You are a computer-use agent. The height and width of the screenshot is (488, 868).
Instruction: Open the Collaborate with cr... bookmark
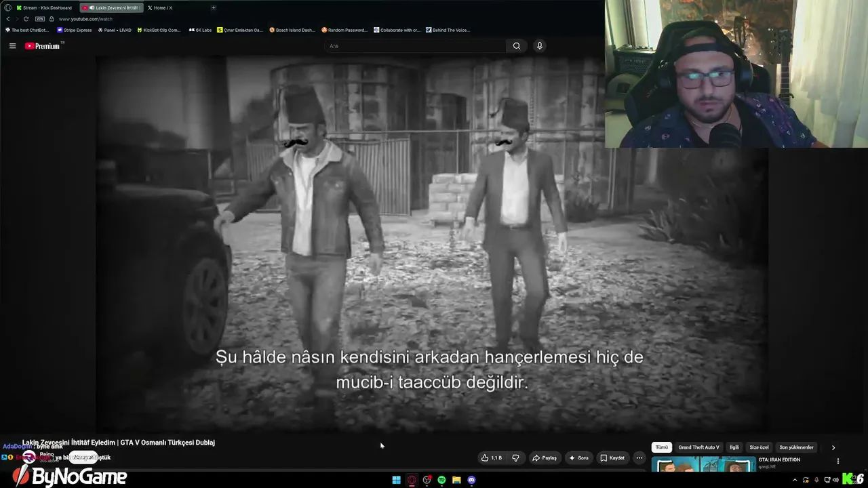[397, 30]
